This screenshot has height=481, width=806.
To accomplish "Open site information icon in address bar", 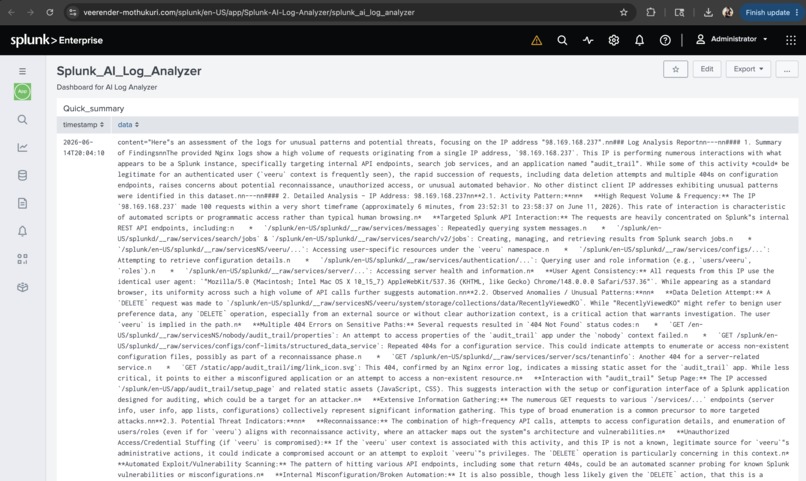I will tap(73, 12).
